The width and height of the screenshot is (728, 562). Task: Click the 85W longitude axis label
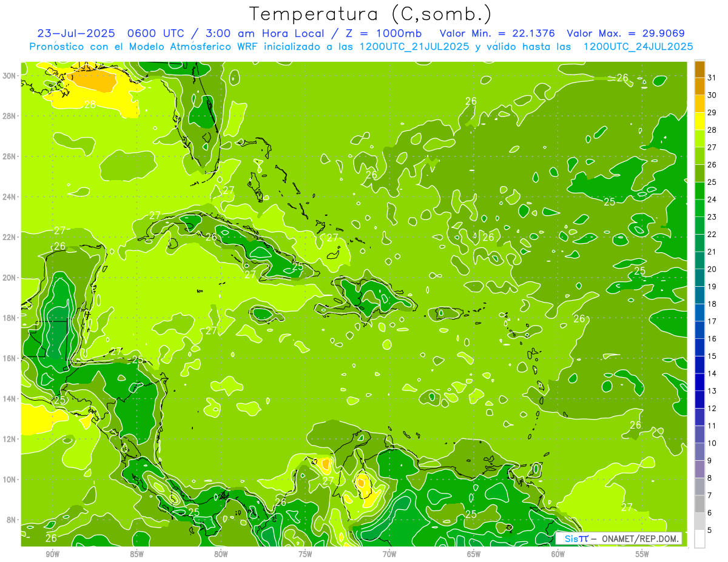136,555
